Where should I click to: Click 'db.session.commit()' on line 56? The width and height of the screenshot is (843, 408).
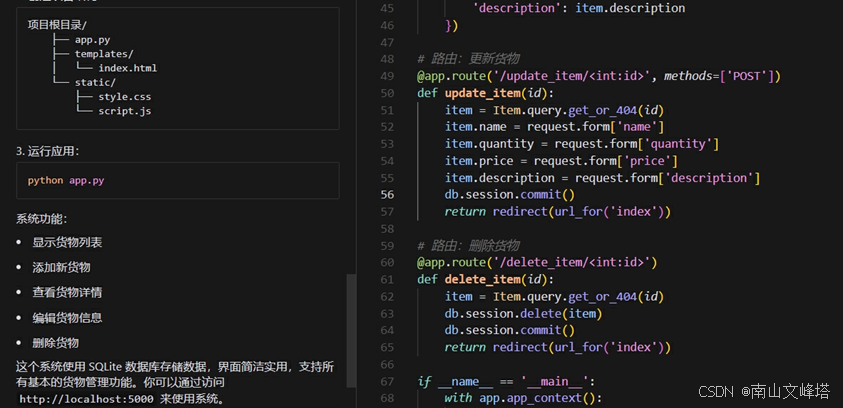pyautogui.click(x=510, y=195)
